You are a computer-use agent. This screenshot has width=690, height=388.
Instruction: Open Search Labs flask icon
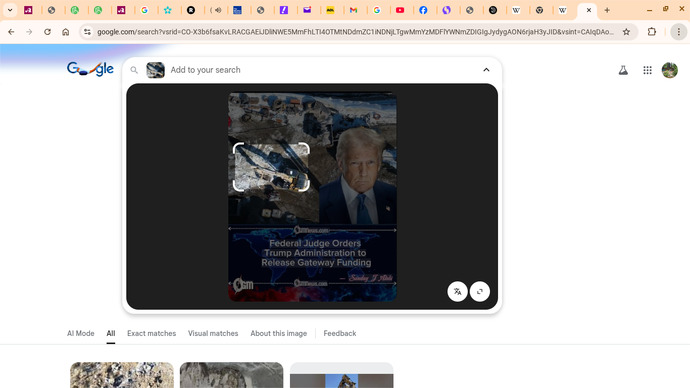coord(623,70)
